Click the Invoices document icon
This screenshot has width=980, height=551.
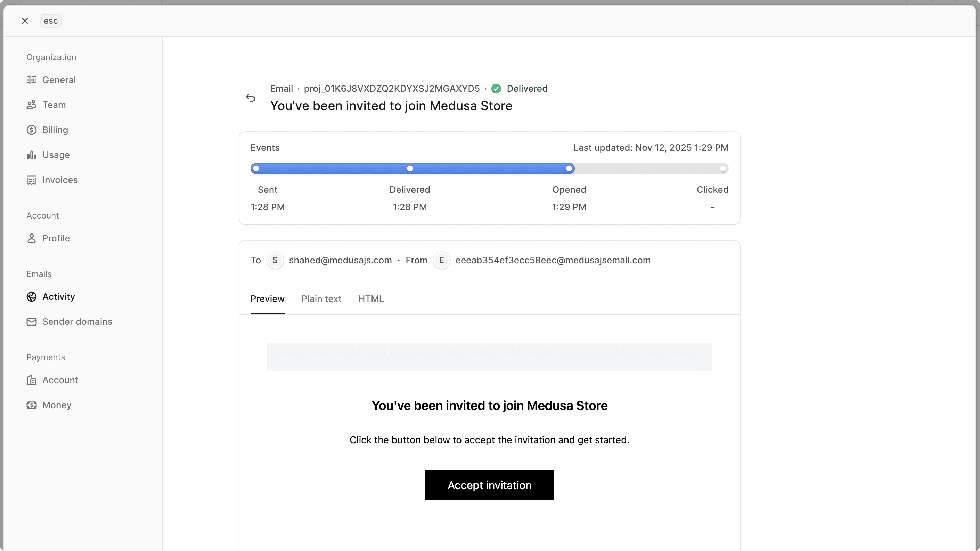[32, 180]
